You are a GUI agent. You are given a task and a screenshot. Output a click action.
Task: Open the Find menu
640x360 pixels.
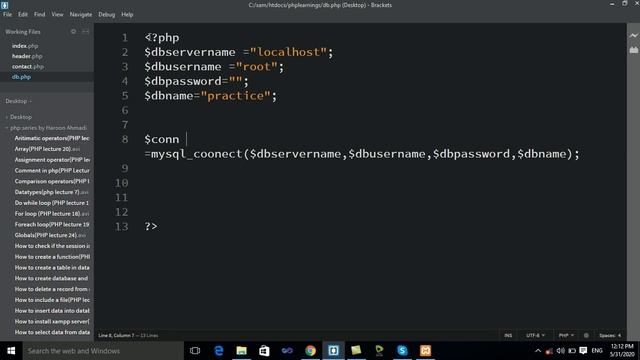[39, 14]
